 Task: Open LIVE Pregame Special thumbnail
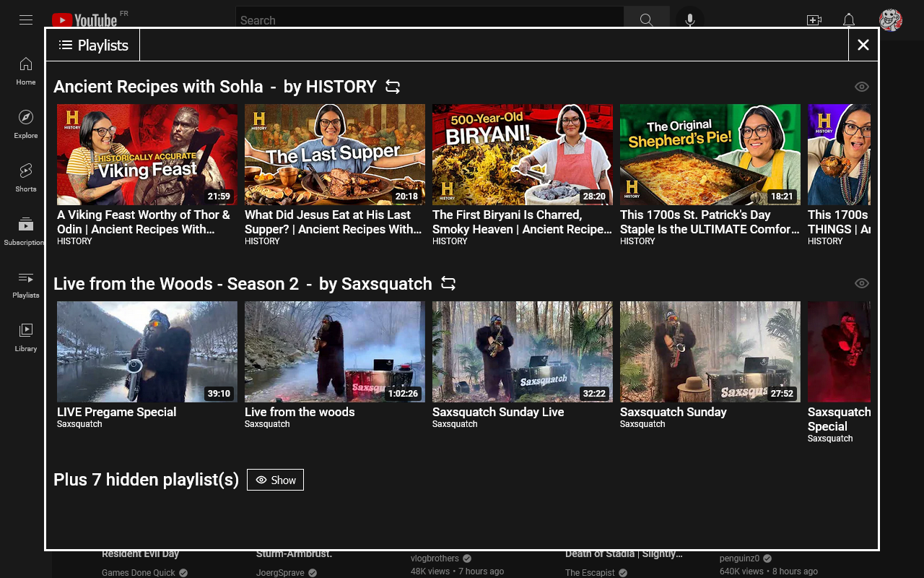[x=147, y=352]
